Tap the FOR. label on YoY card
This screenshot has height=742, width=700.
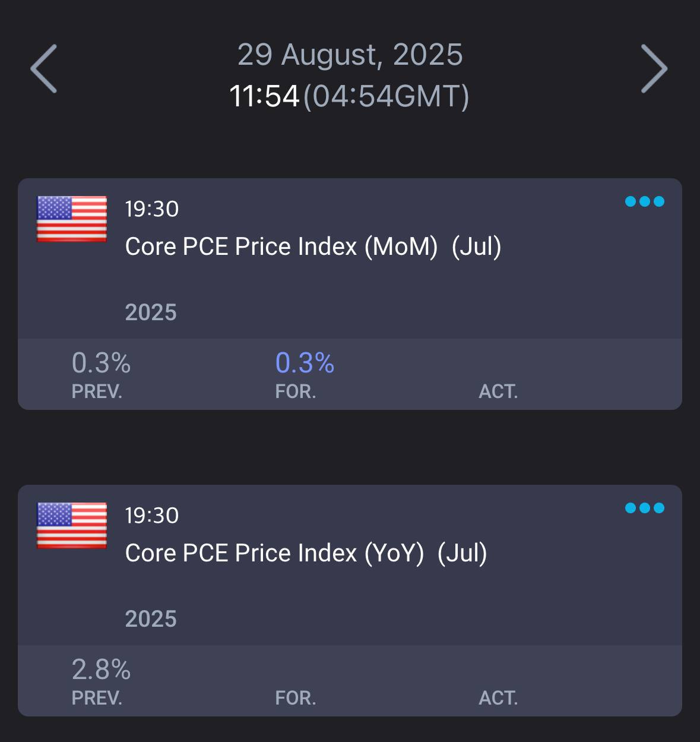click(296, 698)
